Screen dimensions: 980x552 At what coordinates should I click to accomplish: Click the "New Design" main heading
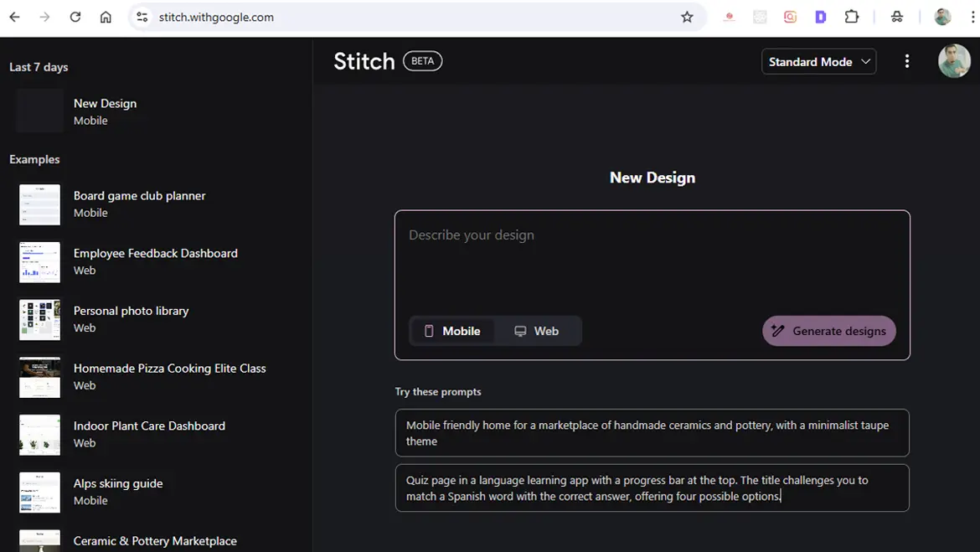(652, 178)
